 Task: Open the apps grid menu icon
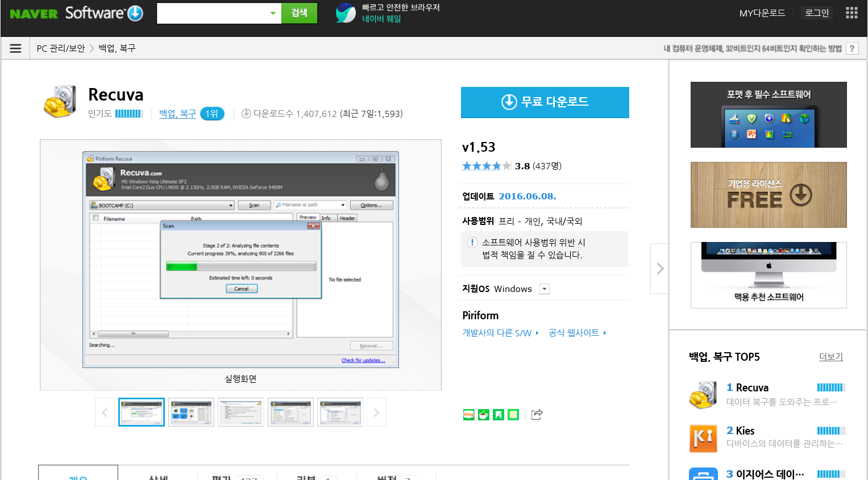coord(852,13)
